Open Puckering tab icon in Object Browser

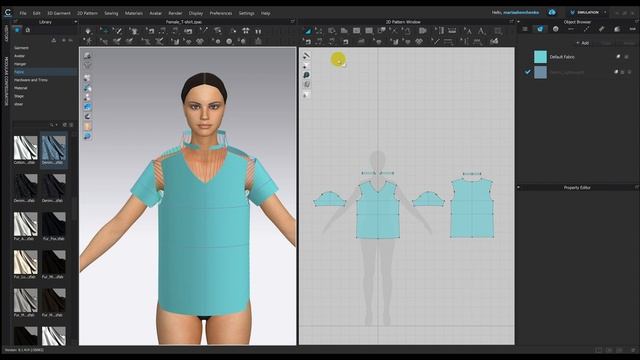click(x=601, y=29)
